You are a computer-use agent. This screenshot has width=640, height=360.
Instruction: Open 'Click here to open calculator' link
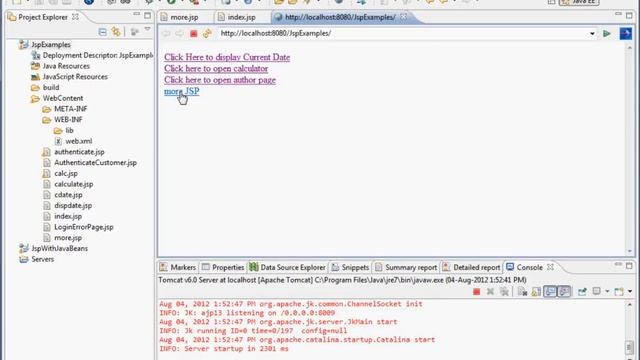click(216, 69)
